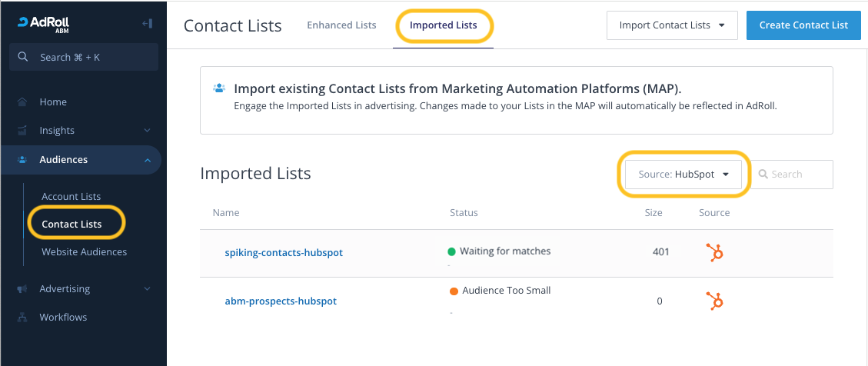The width and height of the screenshot is (868, 366).
Task: Switch to the Enhanced Lists tab
Action: pos(341,25)
